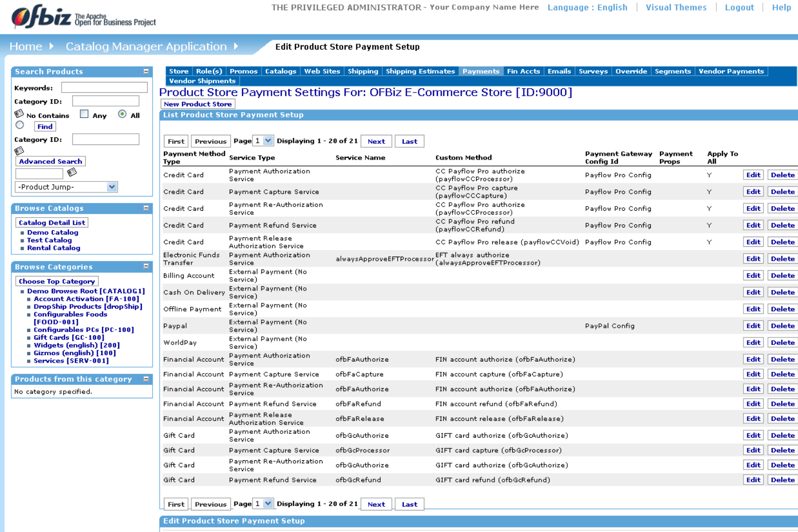Screen dimensions: 798x532
Task: Open the Rental Catalog link
Action: click(x=54, y=248)
